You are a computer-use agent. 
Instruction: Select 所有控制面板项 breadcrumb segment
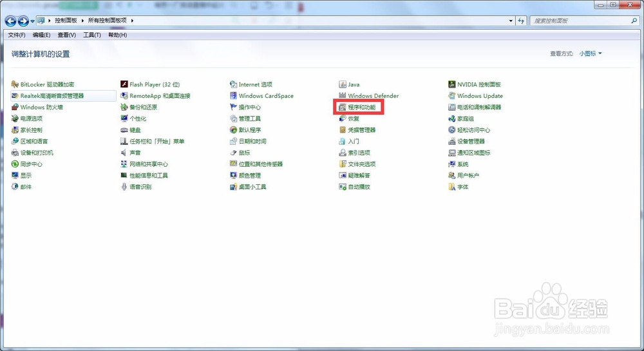(x=107, y=20)
